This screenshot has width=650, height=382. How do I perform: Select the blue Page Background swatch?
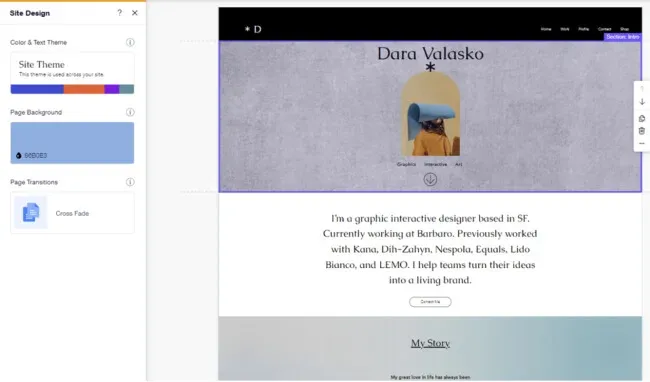point(72,143)
